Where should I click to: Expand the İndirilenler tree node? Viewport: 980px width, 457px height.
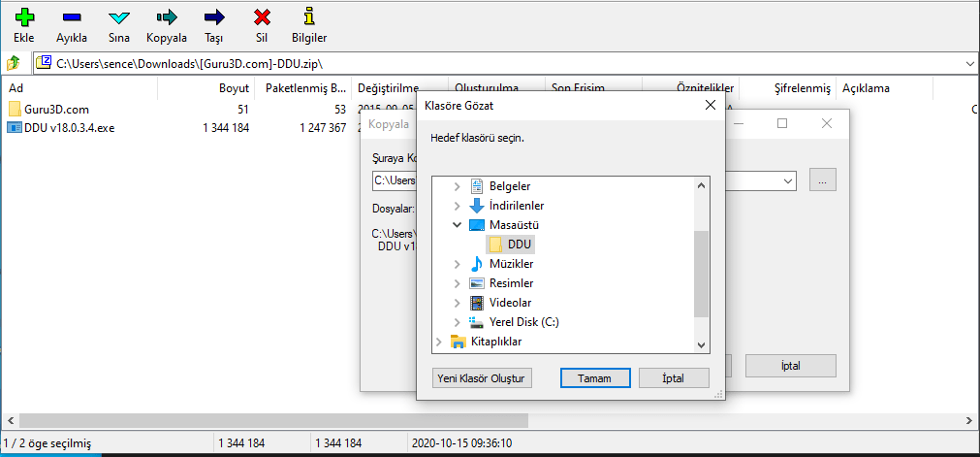(x=457, y=206)
